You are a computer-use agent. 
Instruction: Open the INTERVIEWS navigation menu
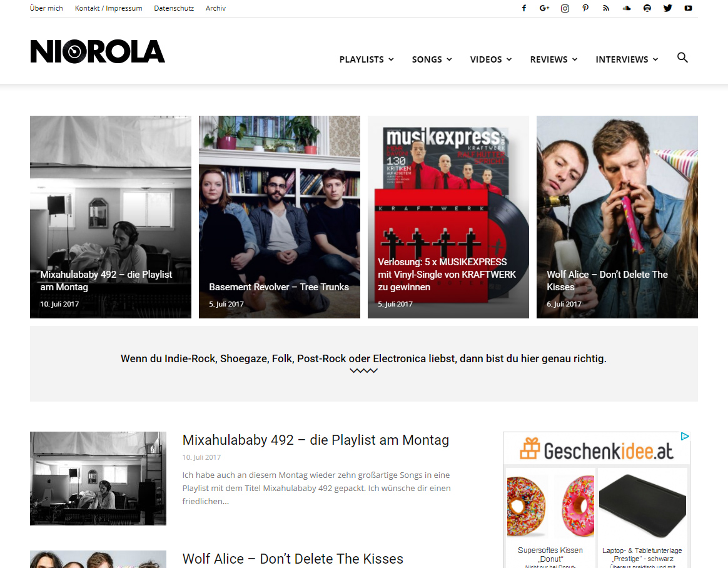coord(627,59)
